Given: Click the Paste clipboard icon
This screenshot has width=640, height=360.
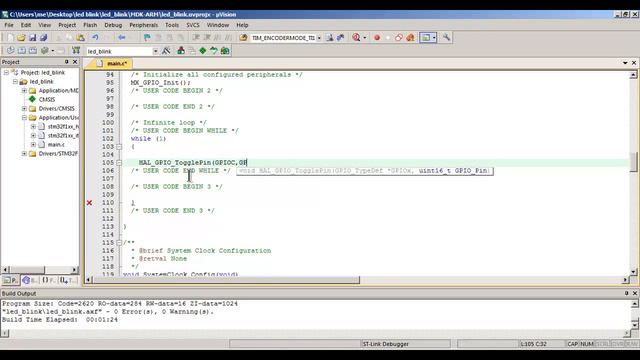Looking at the screenshot, I should coord(80,38).
